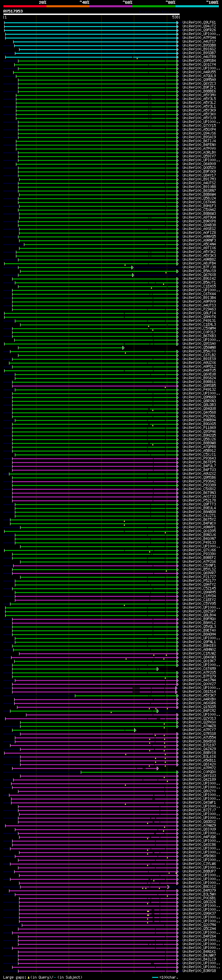The image size is (222, 980).
Task: Open the UniRef100_P49132 hit
Action: point(199,390)
